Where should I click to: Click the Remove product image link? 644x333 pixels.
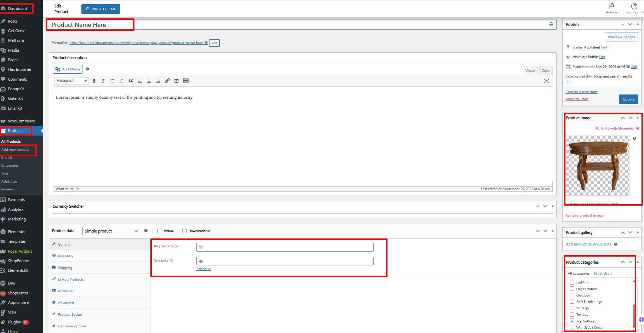(x=584, y=216)
